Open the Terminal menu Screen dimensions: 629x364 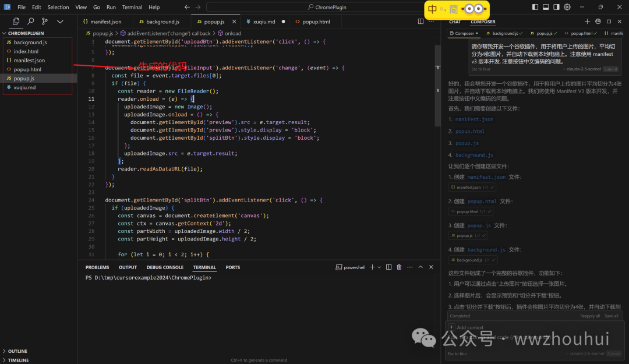pyautogui.click(x=132, y=7)
